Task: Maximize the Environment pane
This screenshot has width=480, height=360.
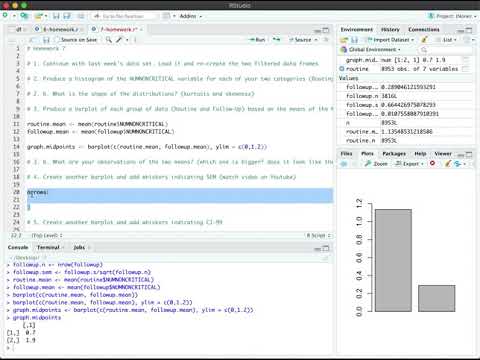Action: [469, 30]
